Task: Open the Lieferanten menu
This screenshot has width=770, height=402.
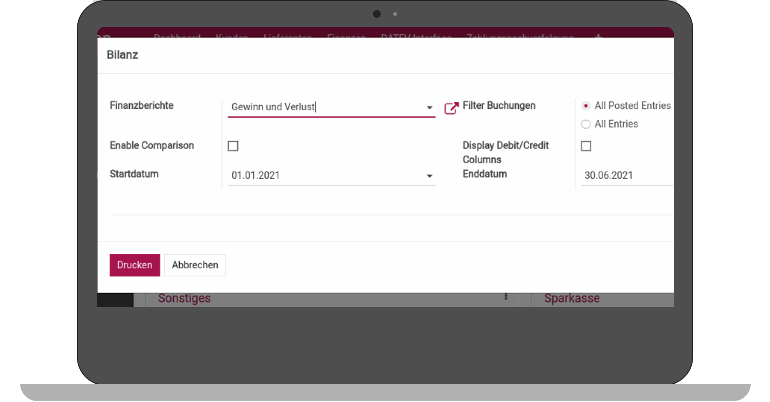Action: 288,38
